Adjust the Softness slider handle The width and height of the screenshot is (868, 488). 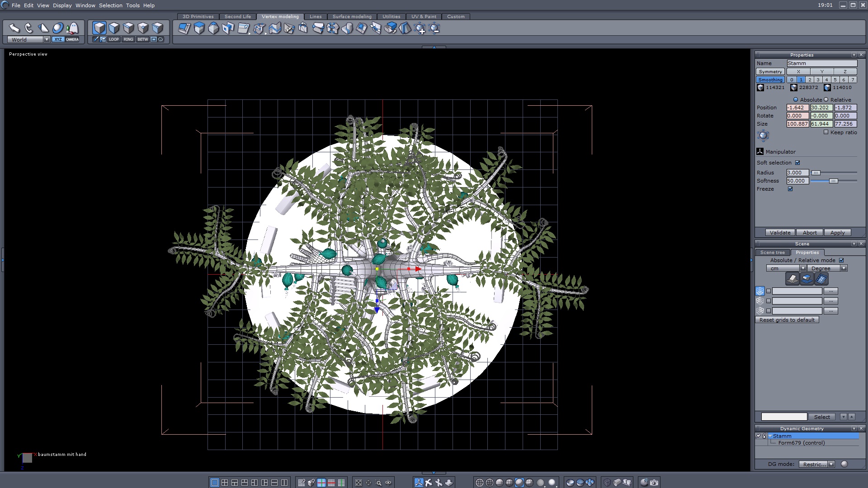click(x=833, y=181)
